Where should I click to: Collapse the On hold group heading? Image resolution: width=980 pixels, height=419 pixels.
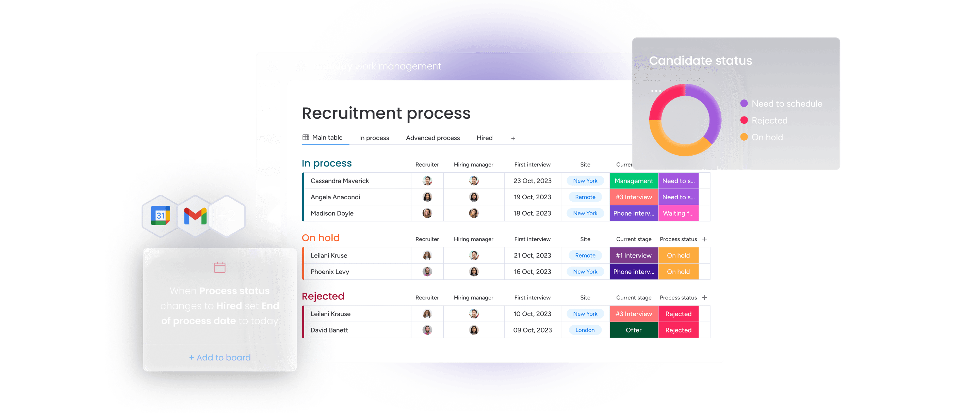pos(320,238)
